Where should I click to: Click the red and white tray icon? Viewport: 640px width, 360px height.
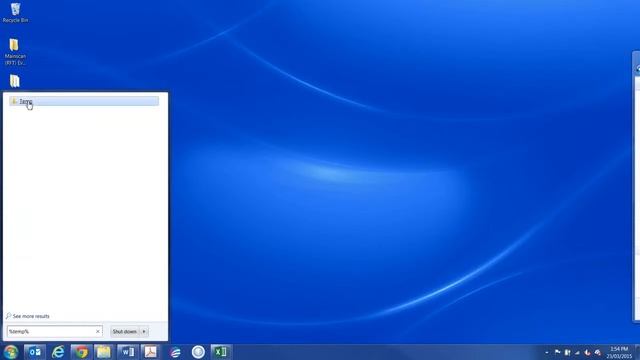point(587,352)
